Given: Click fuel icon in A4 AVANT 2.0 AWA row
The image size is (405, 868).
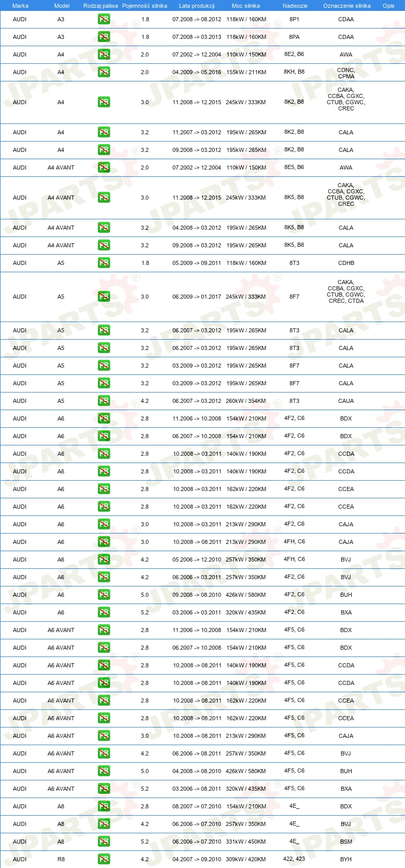Looking at the screenshot, I should [104, 167].
